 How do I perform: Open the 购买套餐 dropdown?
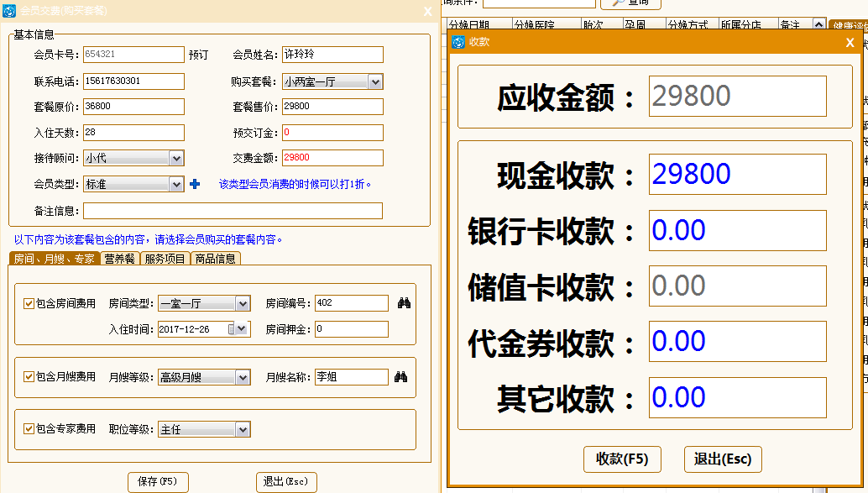[375, 81]
